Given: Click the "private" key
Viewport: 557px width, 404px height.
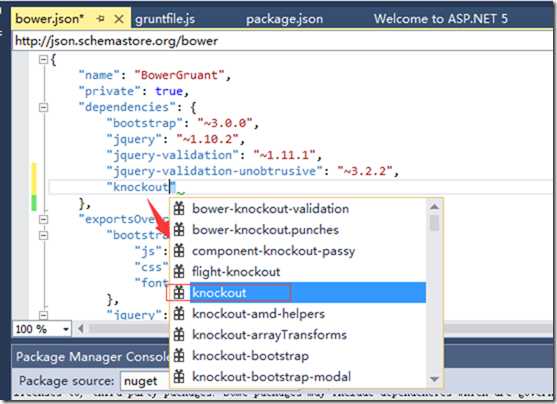Looking at the screenshot, I should (110, 91).
